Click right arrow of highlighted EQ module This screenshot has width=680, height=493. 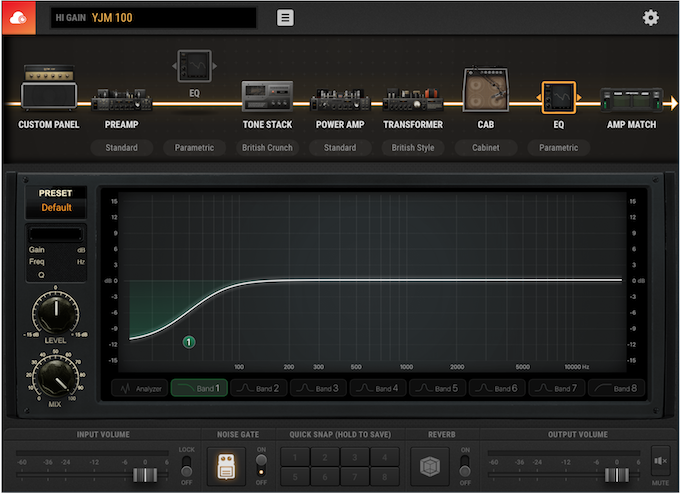pyautogui.click(x=579, y=98)
